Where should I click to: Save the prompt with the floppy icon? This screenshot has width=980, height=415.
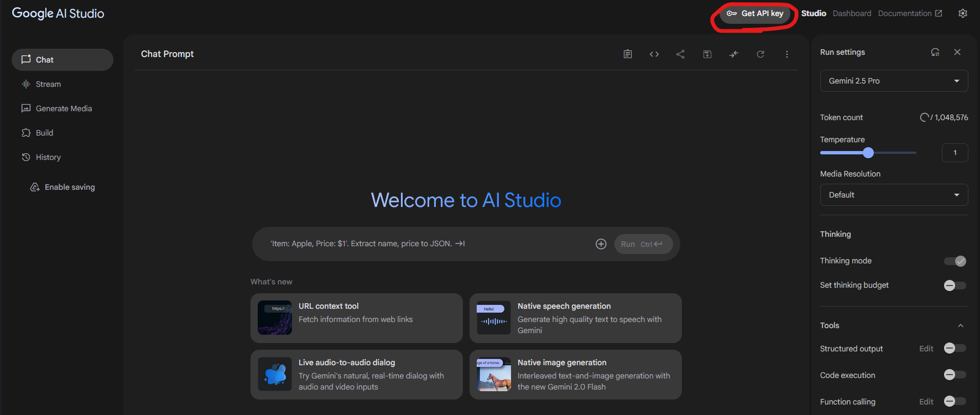point(707,54)
